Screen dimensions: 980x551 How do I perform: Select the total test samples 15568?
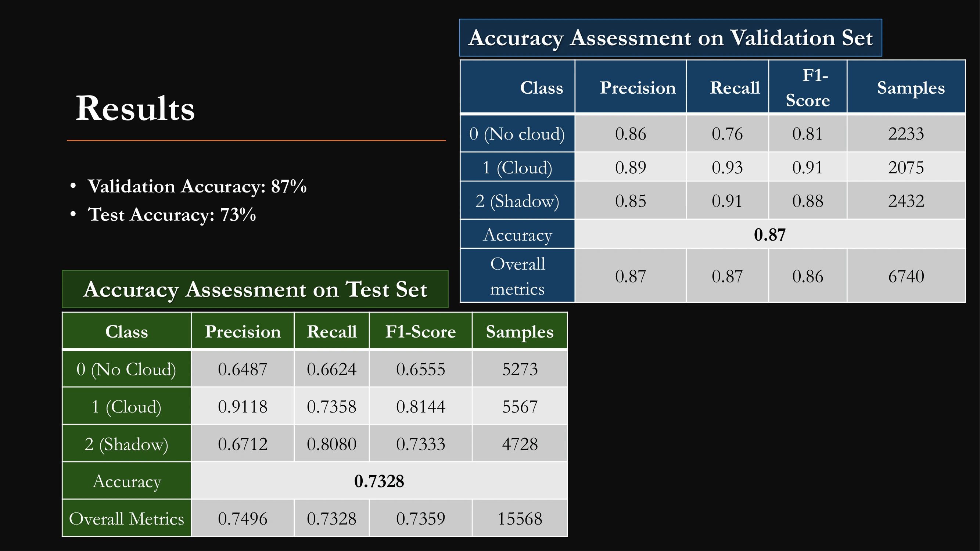tap(520, 519)
